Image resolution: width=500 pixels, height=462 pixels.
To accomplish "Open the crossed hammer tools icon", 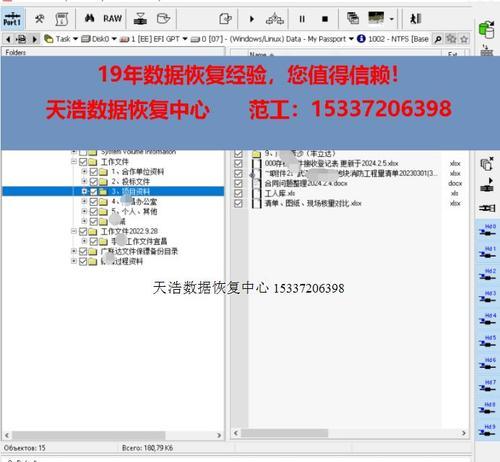I will pyautogui.click(x=39, y=19).
